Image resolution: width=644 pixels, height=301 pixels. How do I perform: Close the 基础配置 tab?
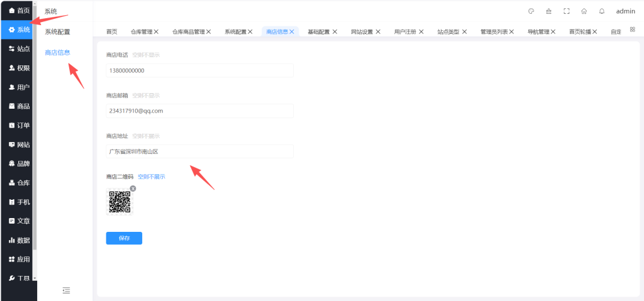[x=335, y=31]
